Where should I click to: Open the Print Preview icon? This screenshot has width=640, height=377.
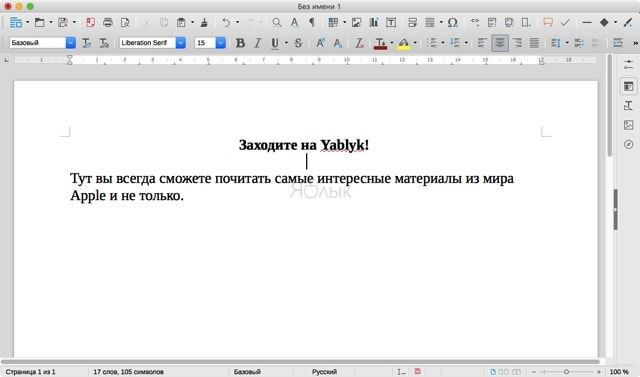(125, 22)
